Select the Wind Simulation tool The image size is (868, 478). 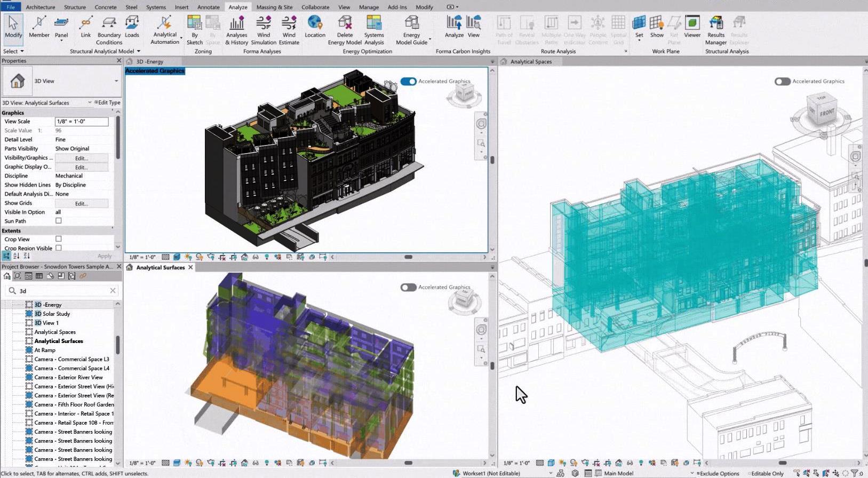click(264, 30)
